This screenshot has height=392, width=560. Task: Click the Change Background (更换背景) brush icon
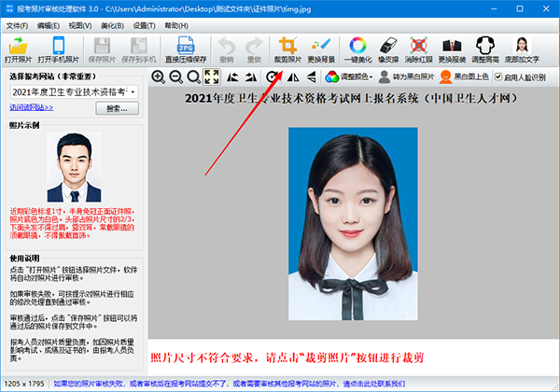[x=322, y=47]
